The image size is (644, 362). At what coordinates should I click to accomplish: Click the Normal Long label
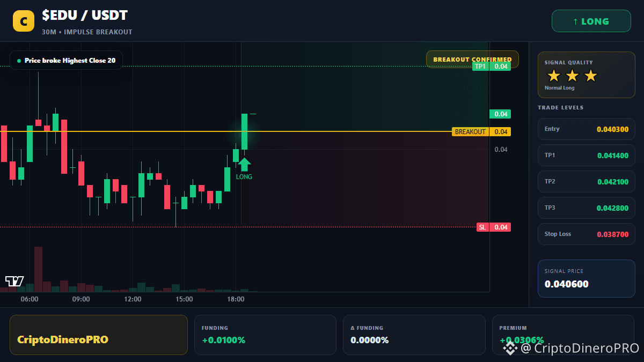tap(559, 88)
